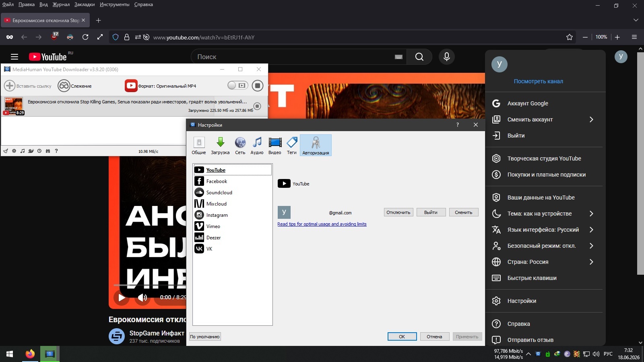Screen dimensions: 644x362
Task: Select Mixcloud in the service list
Action: 233,204
